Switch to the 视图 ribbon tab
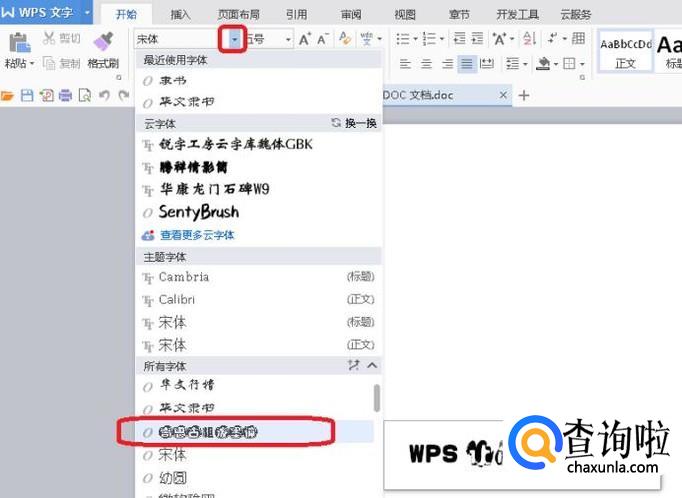682x498 pixels. coord(405,15)
